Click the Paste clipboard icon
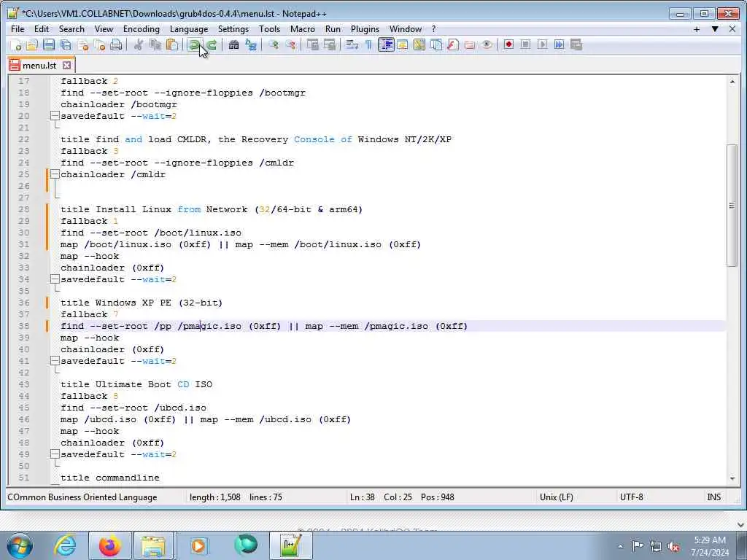Image resolution: width=747 pixels, height=560 pixels. coord(172,44)
